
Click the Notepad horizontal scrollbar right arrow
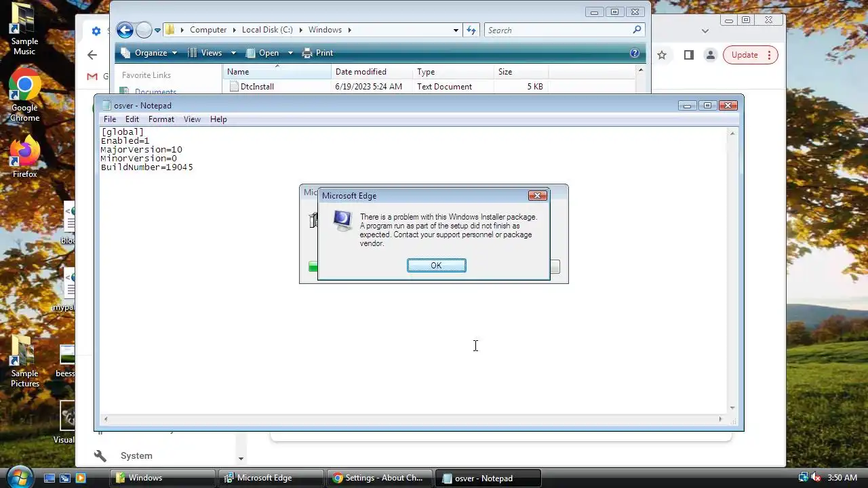(x=720, y=419)
